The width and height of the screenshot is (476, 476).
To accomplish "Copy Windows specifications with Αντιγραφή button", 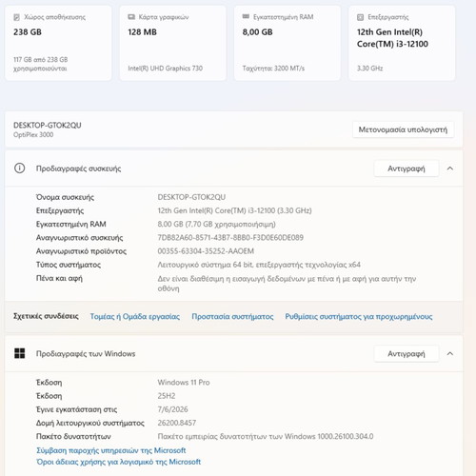I will [407, 353].
